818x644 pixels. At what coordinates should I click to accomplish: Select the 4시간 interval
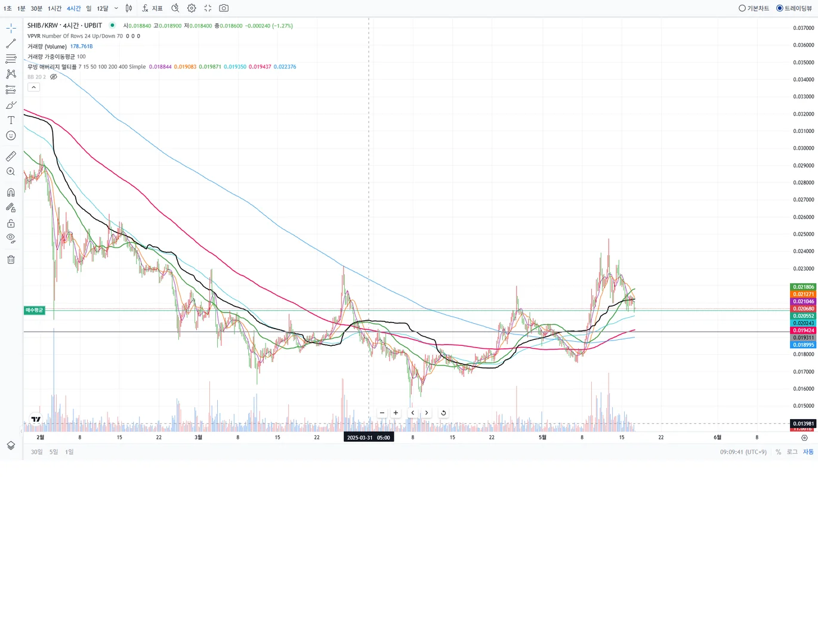coord(74,8)
